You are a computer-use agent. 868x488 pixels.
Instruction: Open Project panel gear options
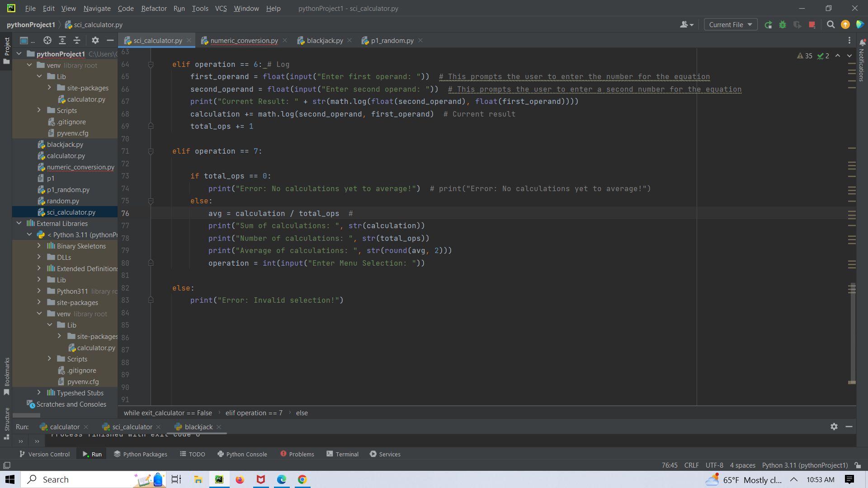(x=95, y=40)
